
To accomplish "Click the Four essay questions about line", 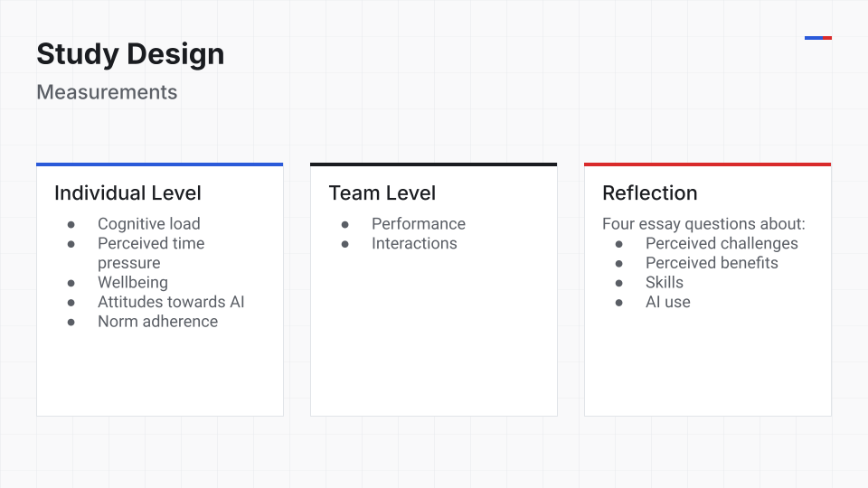I will (703, 223).
